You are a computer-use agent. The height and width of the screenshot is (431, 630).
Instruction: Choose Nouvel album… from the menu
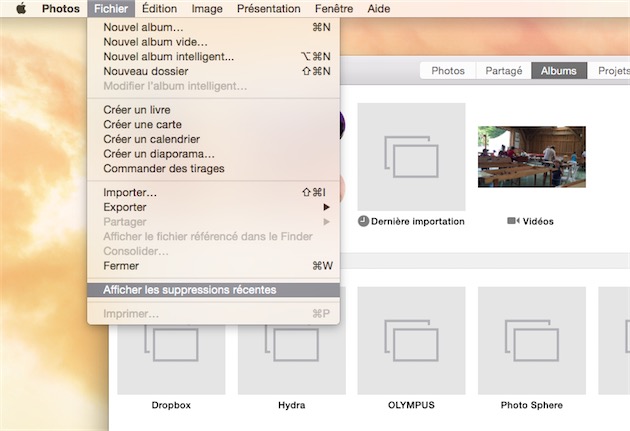(214, 27)
